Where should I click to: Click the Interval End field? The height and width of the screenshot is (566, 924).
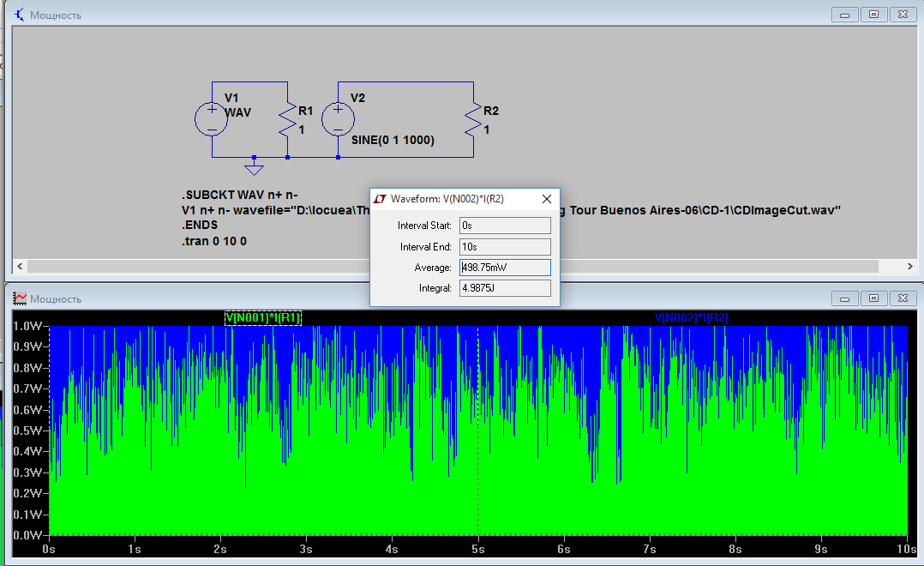(504, 247)
